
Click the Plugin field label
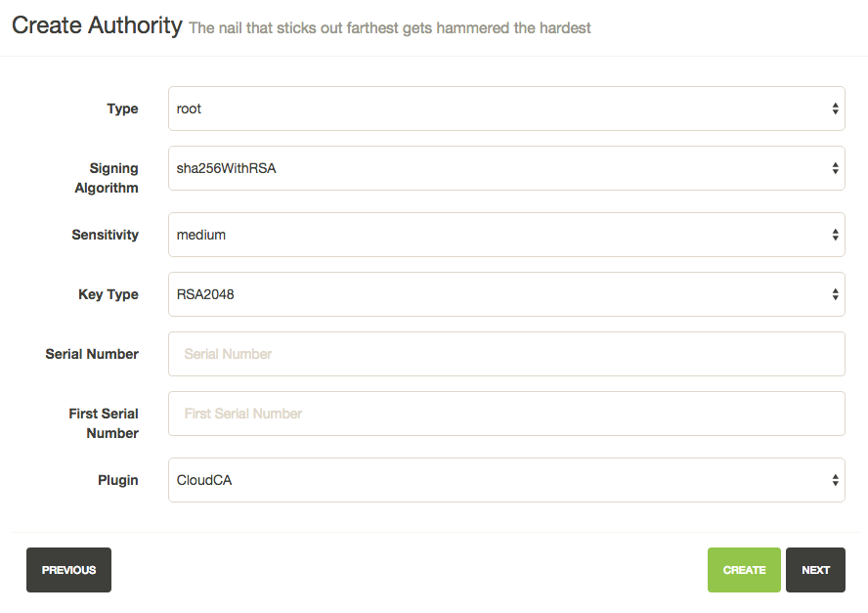click(x=118, y=480)
